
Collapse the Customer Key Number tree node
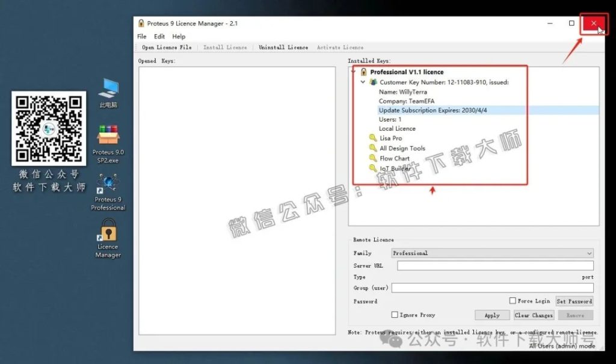[363, 82]
